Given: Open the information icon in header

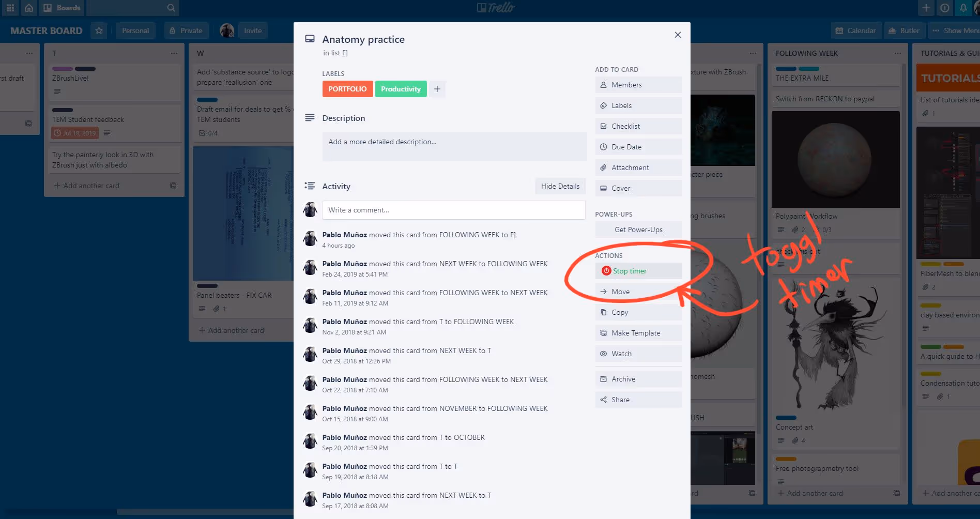Looking at the screenshot, I should (945, 8).
